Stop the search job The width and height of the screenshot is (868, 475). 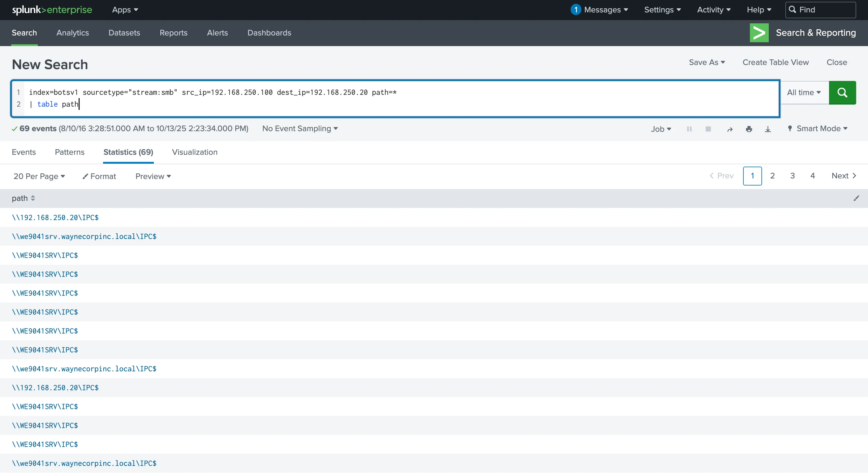(708, 129)
